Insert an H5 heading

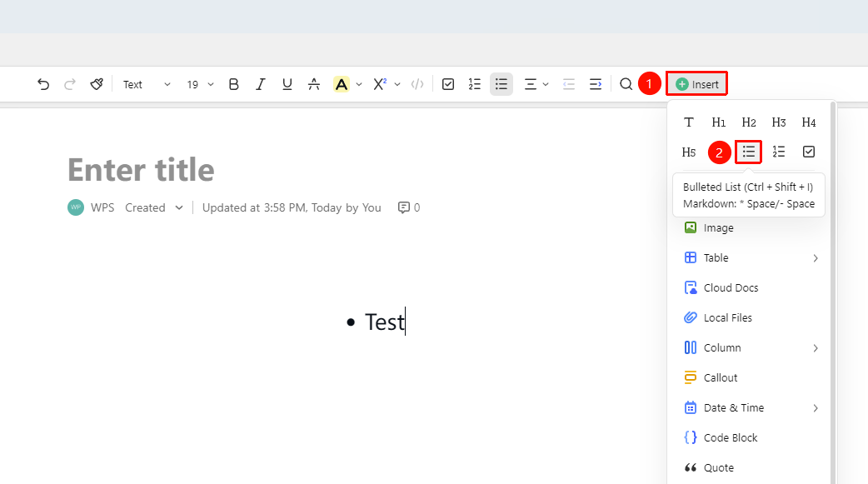(x=689, y=152)
